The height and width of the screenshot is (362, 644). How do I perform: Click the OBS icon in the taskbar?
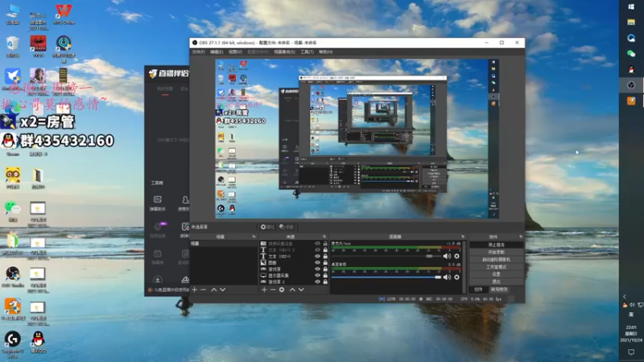tap(631, 85)
